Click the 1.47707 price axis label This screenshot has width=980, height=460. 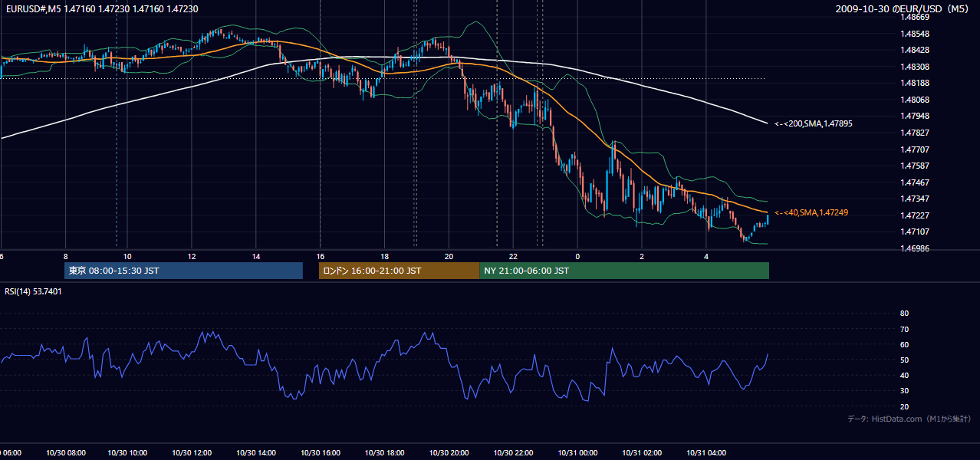pos(914,149)
